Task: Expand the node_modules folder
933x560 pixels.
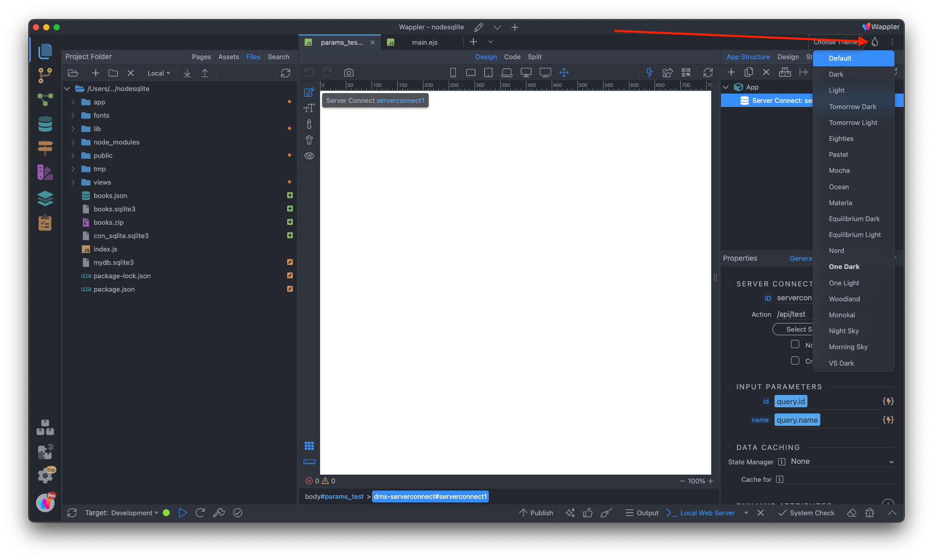Action: 73,142
